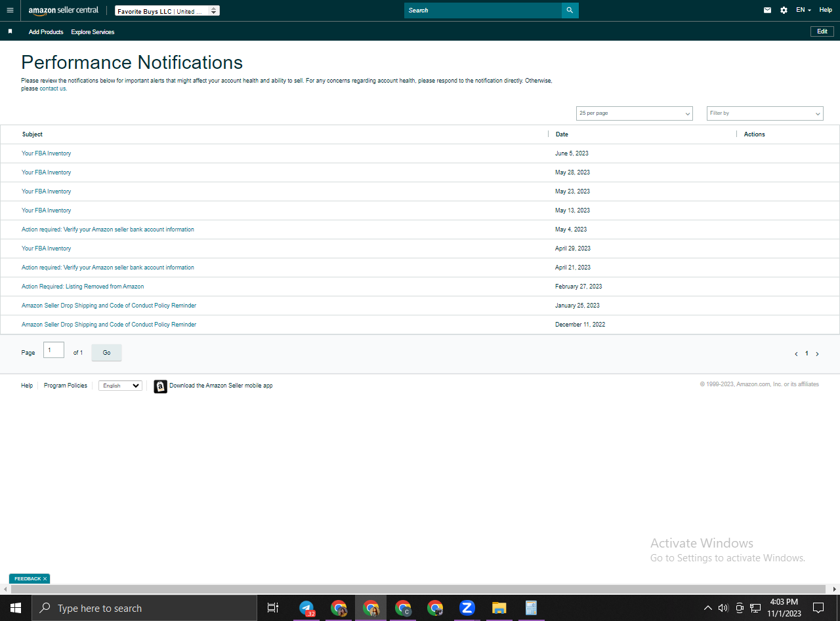Click Explore Services in the menu bar
Viewport: 840px width, 621px height.
93,32
